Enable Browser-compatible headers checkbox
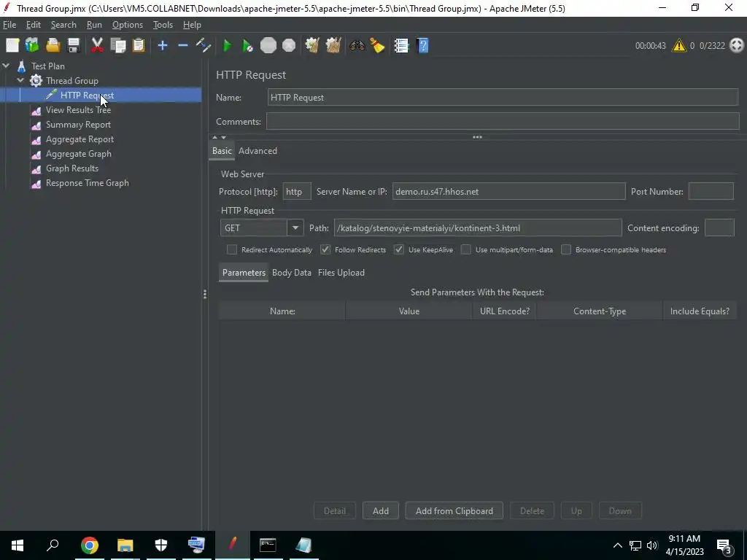747x560 pixels. click(x=566, y=249)
